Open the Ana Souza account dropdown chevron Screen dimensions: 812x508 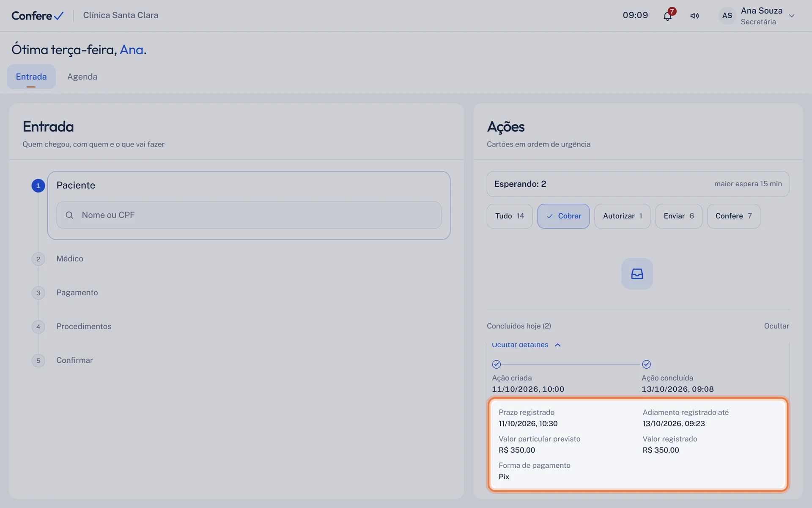click(x=792, y=16)
